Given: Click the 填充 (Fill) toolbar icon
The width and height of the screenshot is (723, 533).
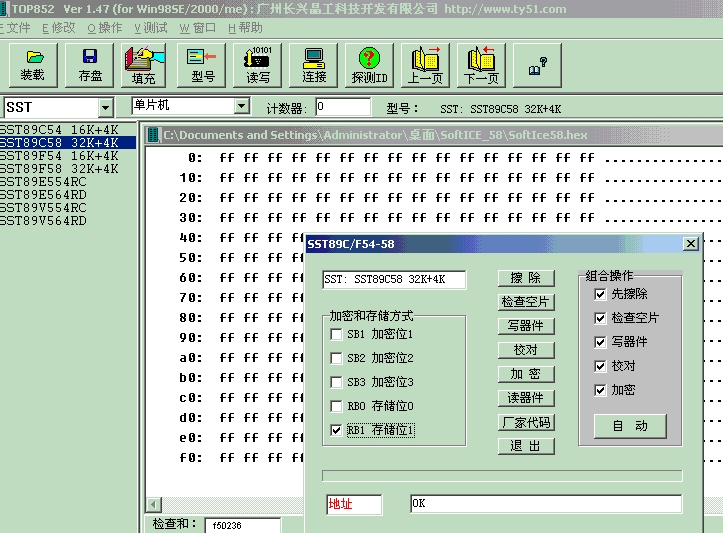Looking at the screenshot, I should click(145, 65).
